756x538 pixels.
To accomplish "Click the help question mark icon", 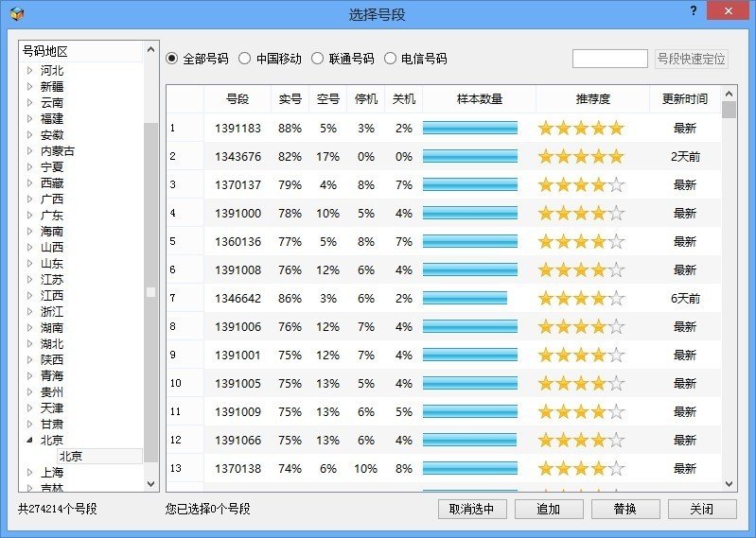I will click(x=694, y=10).
